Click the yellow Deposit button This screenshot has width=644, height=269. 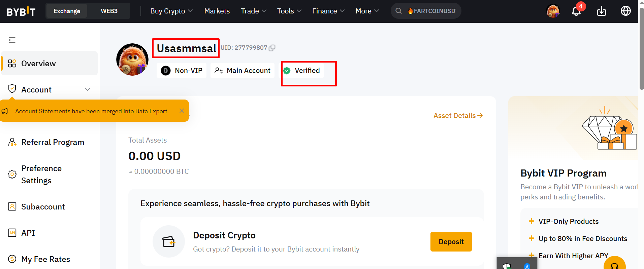point(451,241)
